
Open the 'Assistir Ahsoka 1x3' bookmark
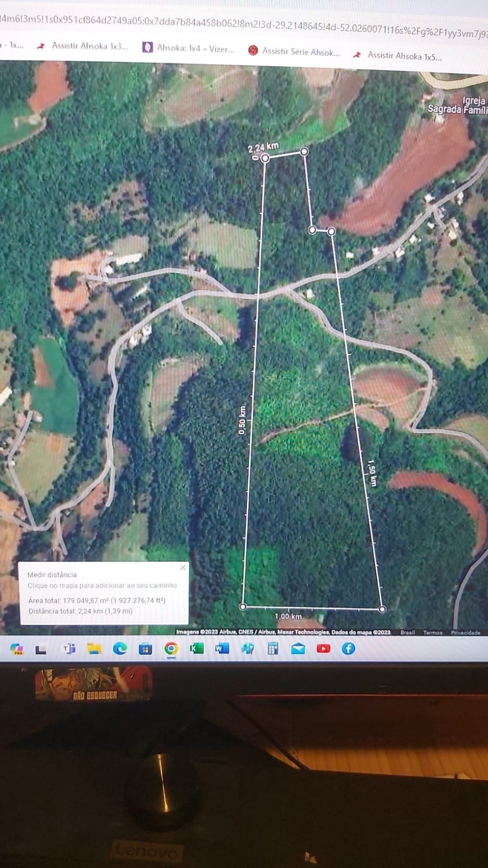click(x=84, y=46)
